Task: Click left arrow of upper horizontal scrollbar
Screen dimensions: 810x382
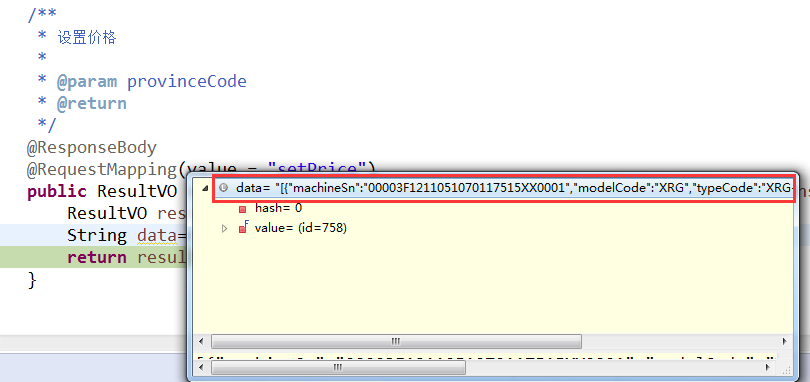Action: pyautogui.click(x=201, y=342)
